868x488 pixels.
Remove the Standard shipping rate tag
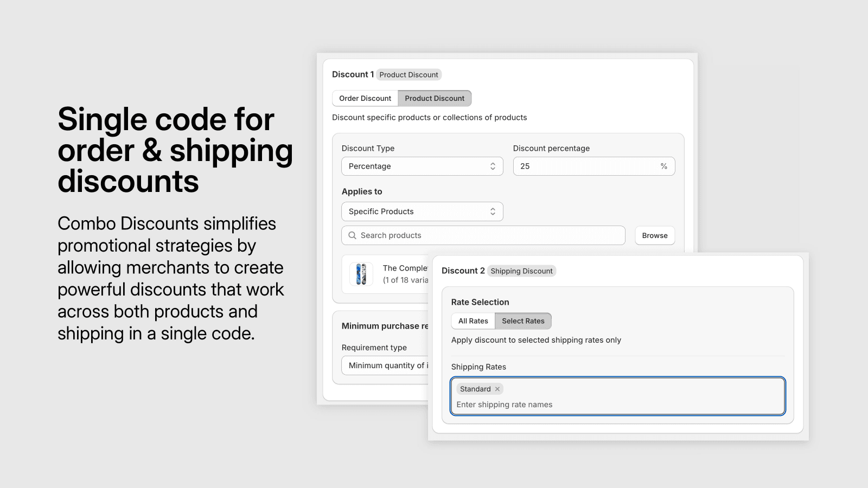pyautogui.click(x=497, y=389)
